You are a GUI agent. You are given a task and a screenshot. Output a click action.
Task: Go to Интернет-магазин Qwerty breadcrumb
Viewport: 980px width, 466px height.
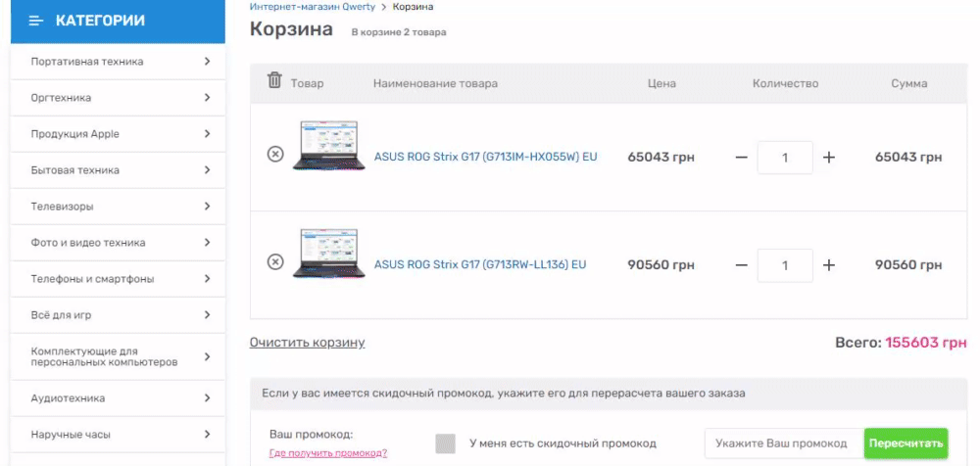pos(313,7)
